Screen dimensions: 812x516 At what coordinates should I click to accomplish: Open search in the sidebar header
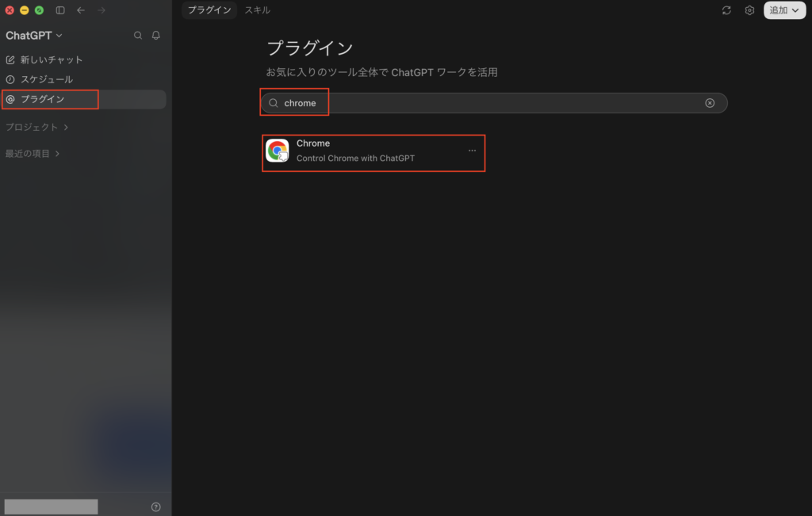pyautogui.click(x=138, y=35)
